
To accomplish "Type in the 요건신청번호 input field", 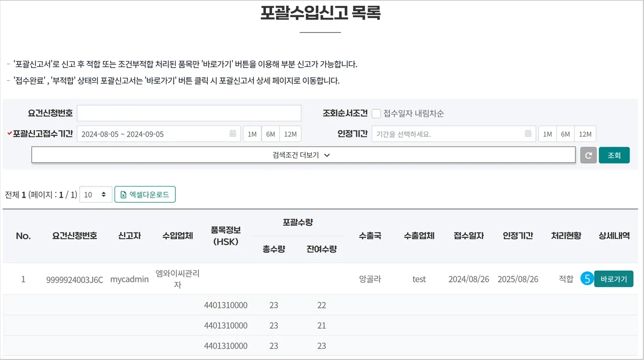I will (x=189, y=113).
